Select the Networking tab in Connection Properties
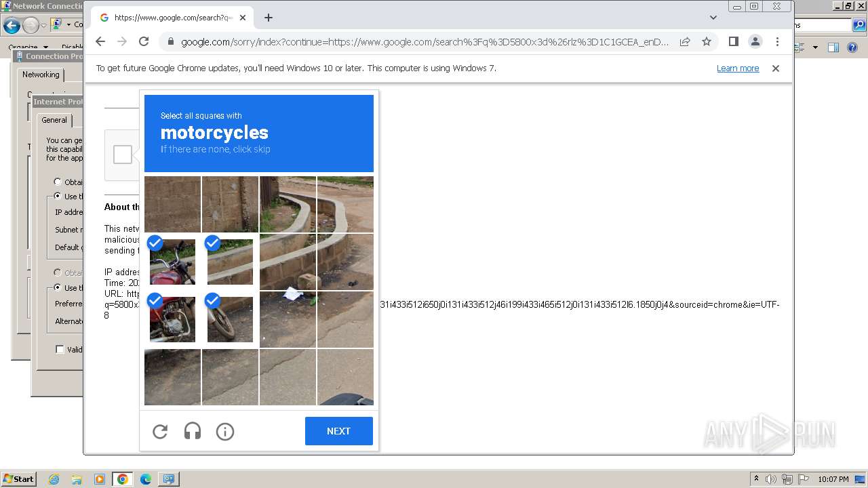 tap(41, 75)
